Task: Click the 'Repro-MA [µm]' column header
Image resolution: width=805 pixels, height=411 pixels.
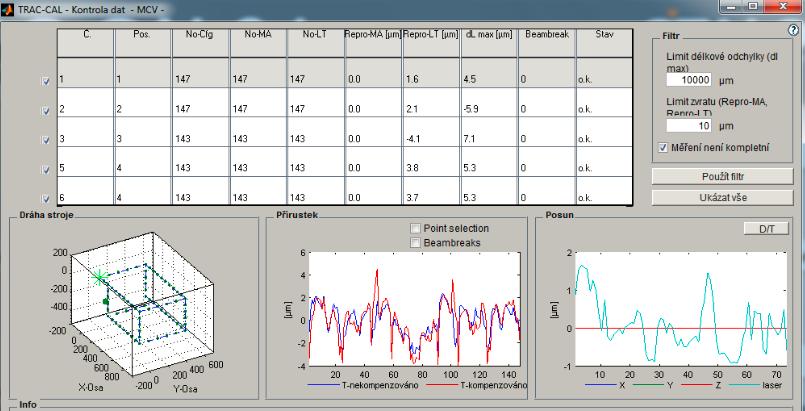Action: pos(373,43)
